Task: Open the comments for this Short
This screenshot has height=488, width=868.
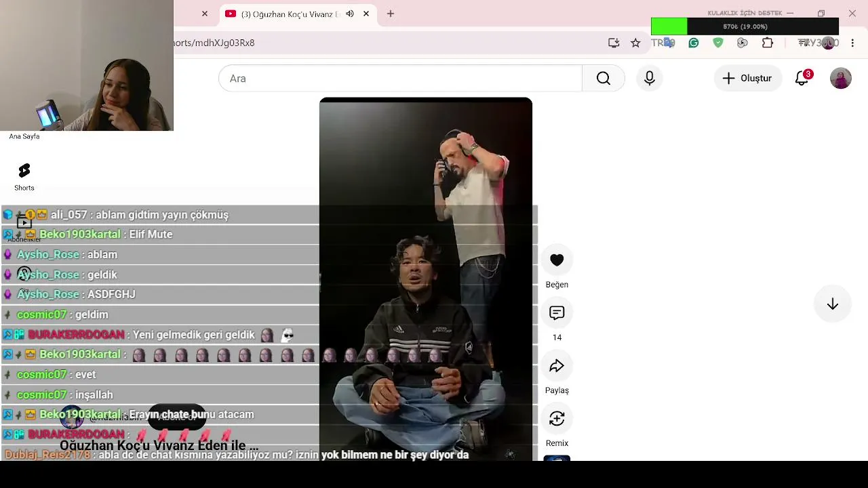Action: pos(557,313)
